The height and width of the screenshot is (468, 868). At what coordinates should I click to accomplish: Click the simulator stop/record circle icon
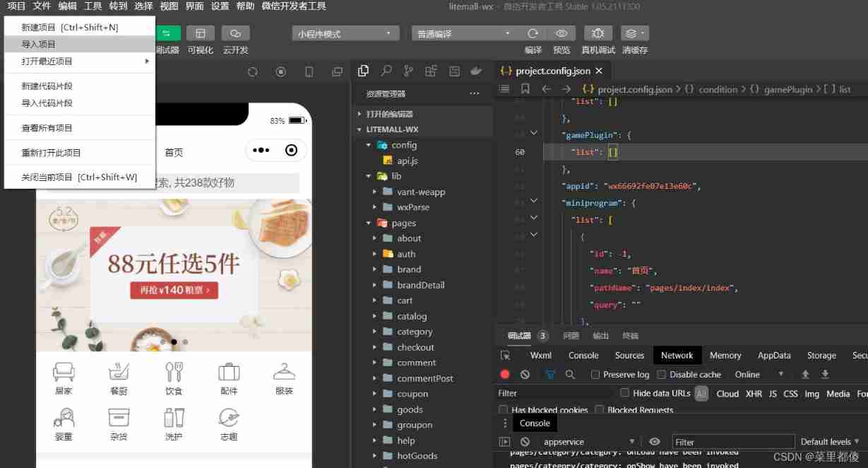[x=281, y=71]
